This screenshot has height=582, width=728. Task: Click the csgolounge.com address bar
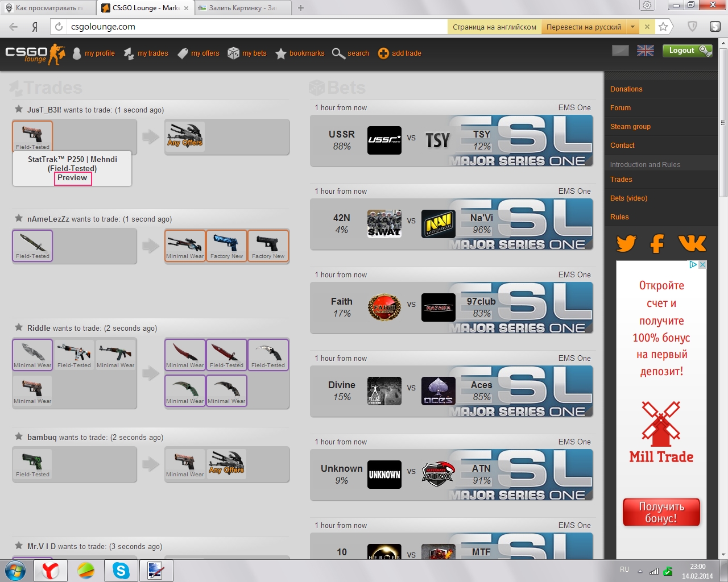pyautogui.click(x=257, y=27)
